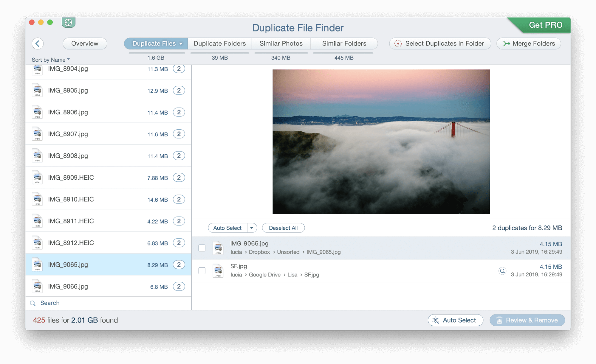Open Sort by Name dropdown
This screenshot has width=596, height=364.
point(50,59)
